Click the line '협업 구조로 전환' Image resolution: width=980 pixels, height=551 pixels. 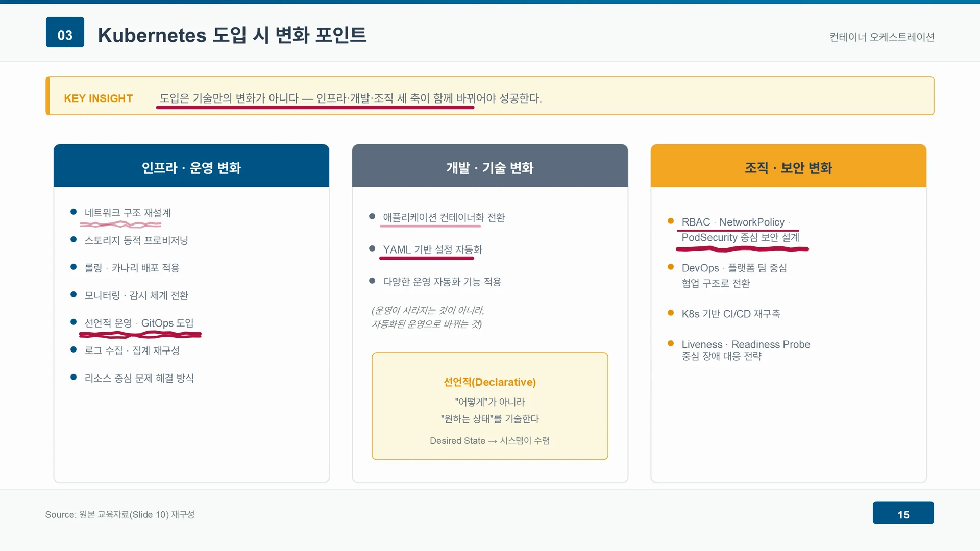716,283
